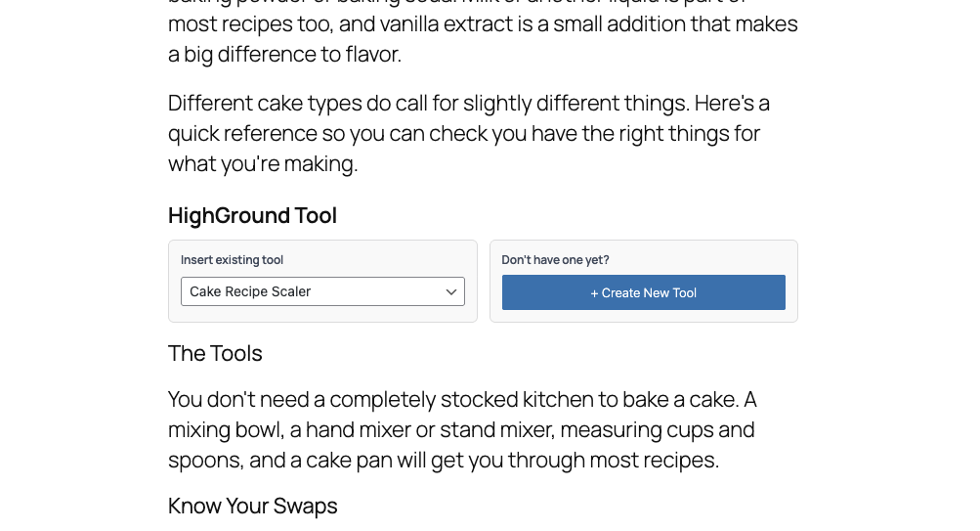Click 'The Tools' section heading
980x531 pixels.
[215, 353]
